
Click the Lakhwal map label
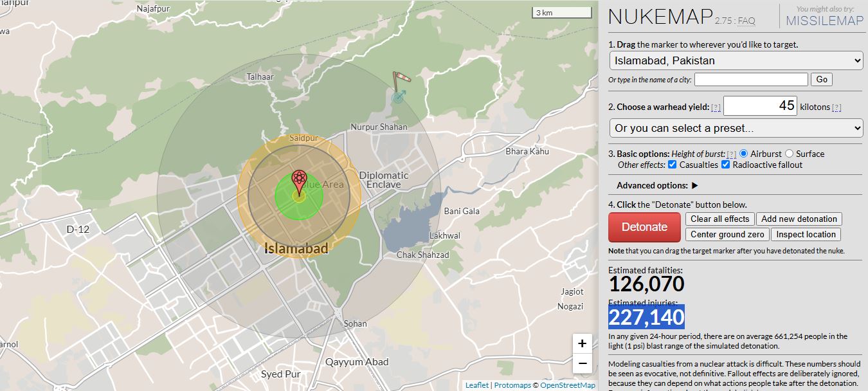point(445,235)
